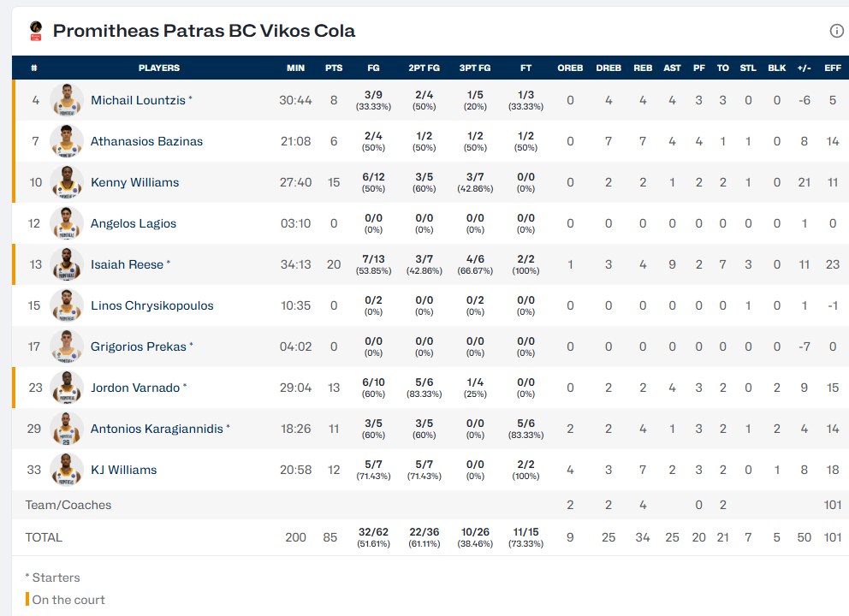Screen dimensions: 849x616
Task: Open Angelos Lagios player name link
Action: click(134, 223)
